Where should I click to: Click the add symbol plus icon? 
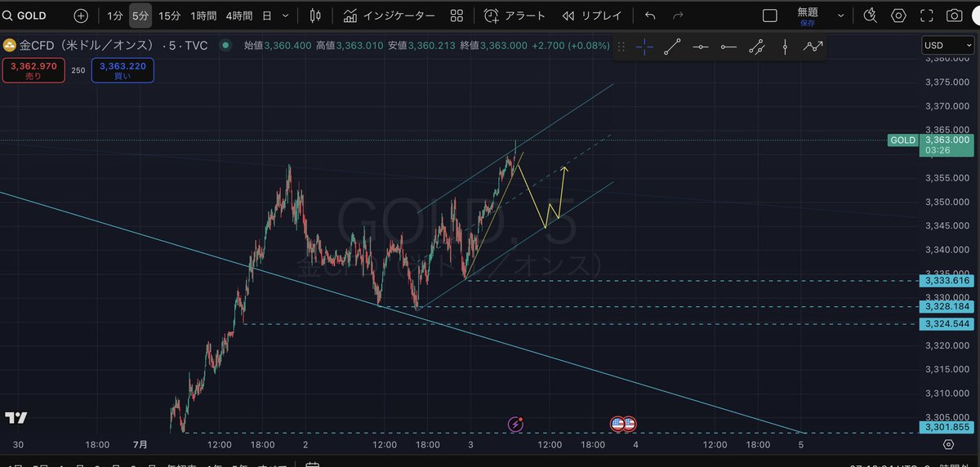pos(81,16)
